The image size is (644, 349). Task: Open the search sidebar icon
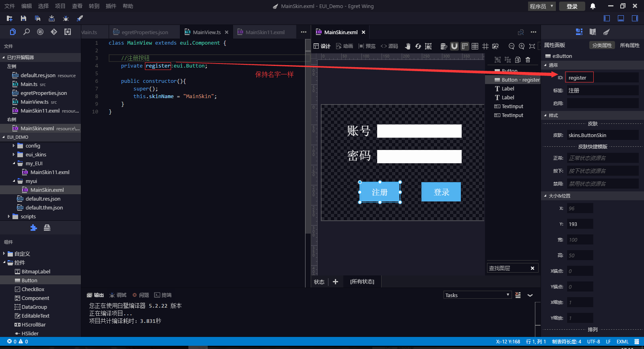pyautogui.click(x=27, y=32)
